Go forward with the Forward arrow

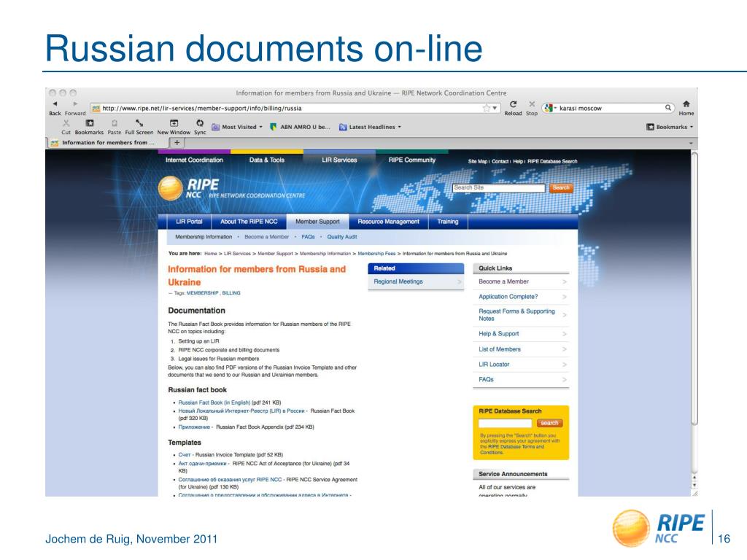(x=75, y=104)
